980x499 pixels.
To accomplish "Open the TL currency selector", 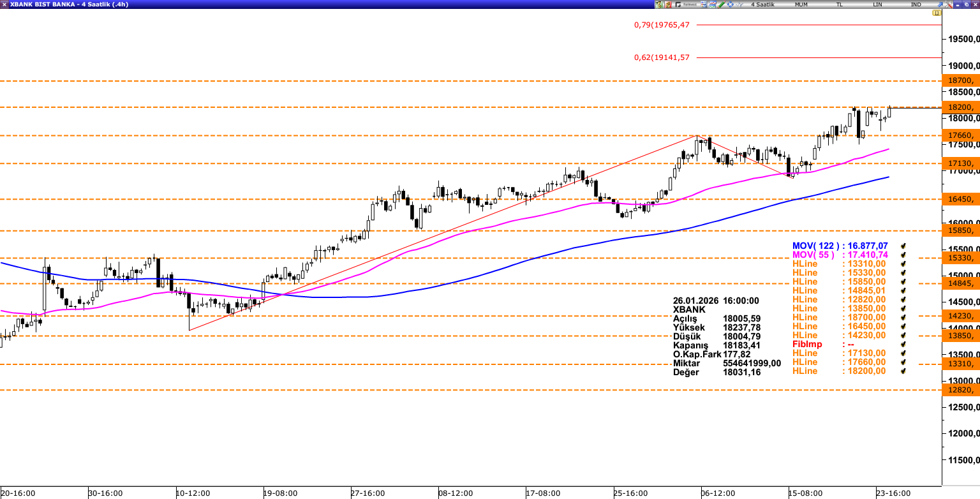I will (x=839, y=4).
